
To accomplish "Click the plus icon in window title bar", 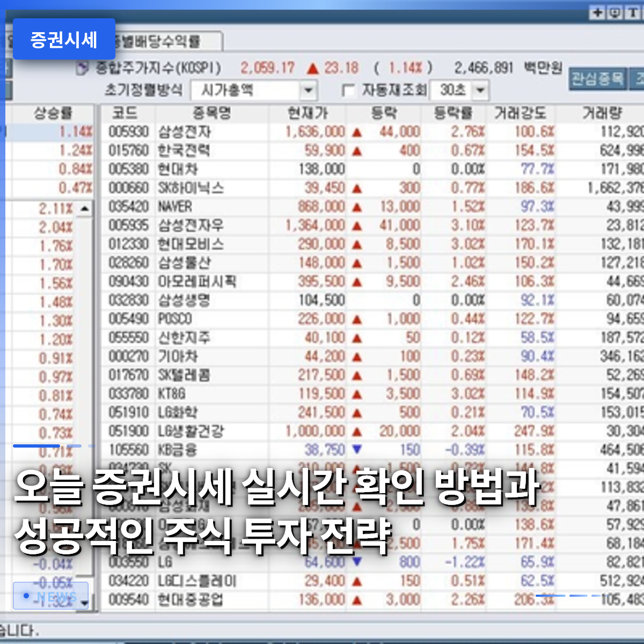I will [x=597, y=13].
